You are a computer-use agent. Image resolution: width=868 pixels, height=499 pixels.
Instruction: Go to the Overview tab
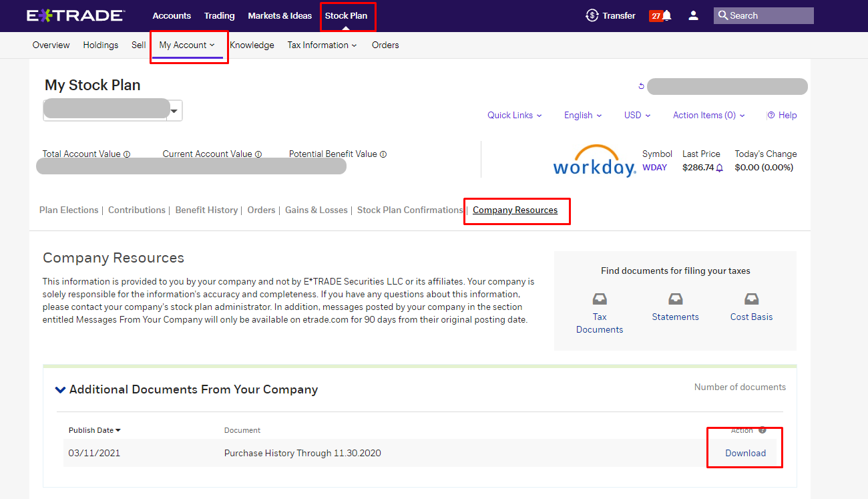coord(51,45)
